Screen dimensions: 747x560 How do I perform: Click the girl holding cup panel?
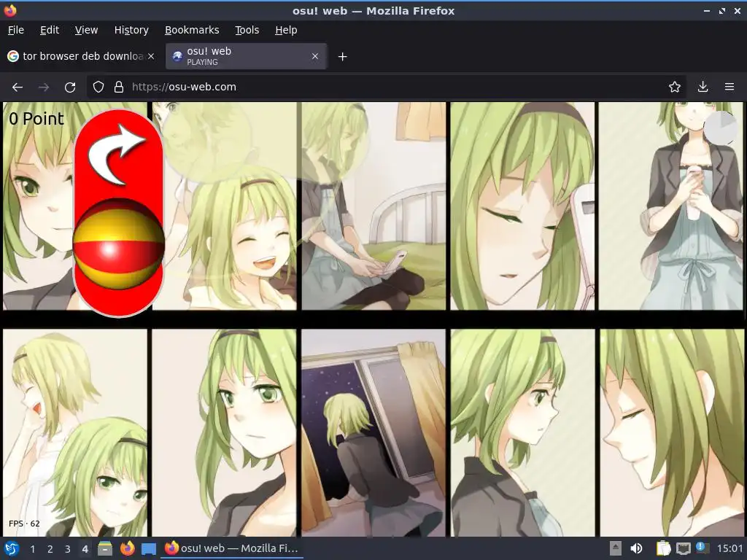(671, 206)
